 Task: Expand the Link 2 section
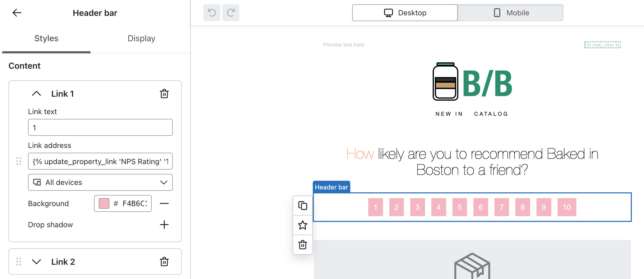36,262
